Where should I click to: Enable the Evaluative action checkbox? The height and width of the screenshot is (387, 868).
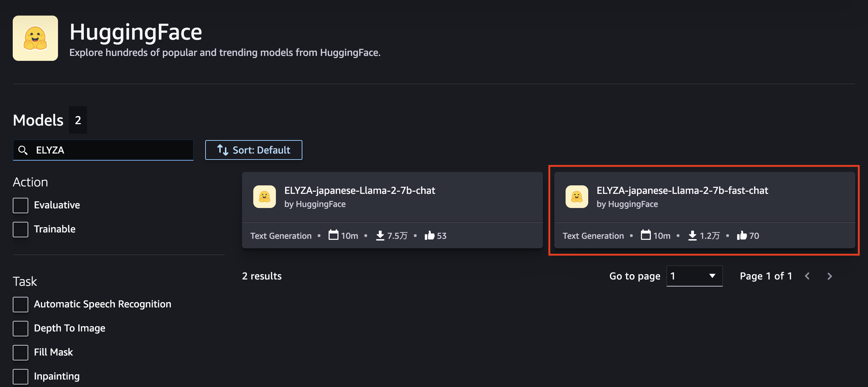[x=21, y=206]
